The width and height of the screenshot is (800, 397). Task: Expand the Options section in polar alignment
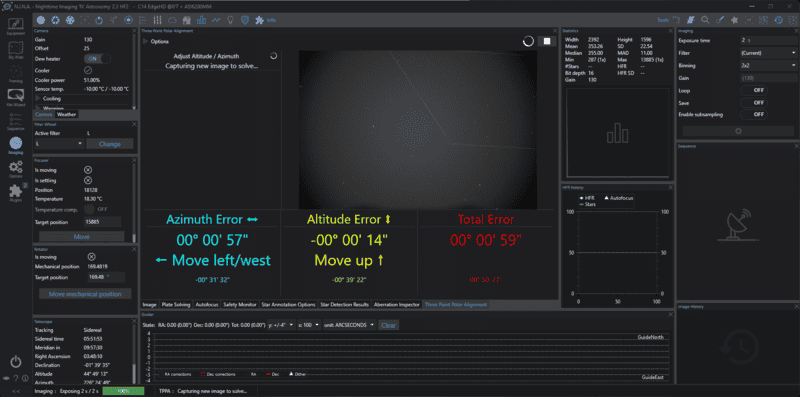pyautogui.click(x=156, y=41)
